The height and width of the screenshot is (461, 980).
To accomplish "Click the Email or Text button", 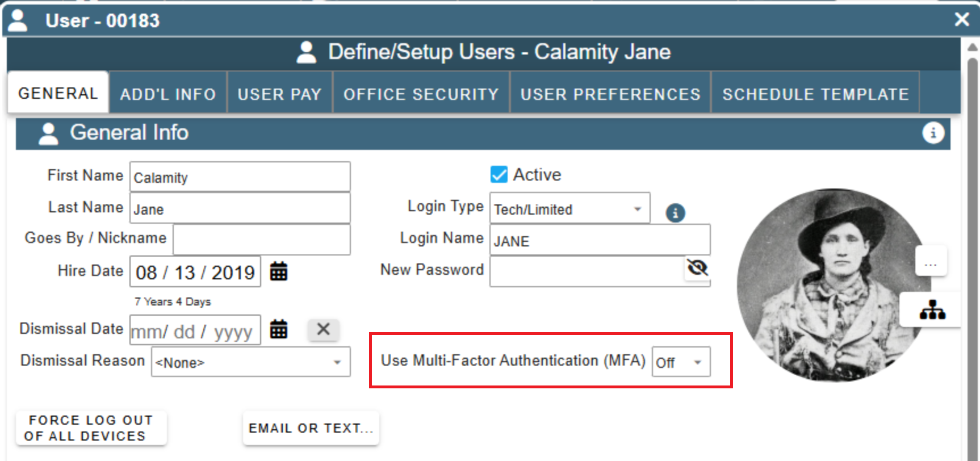I will pyautogui.click(x=311, y=428).
